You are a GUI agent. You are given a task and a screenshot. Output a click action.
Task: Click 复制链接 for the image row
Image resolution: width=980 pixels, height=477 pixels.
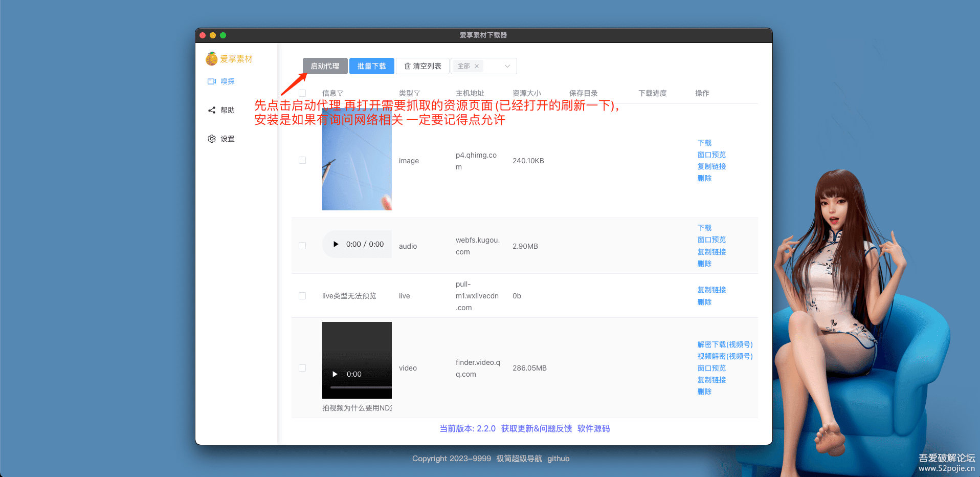tap(711, 166)
